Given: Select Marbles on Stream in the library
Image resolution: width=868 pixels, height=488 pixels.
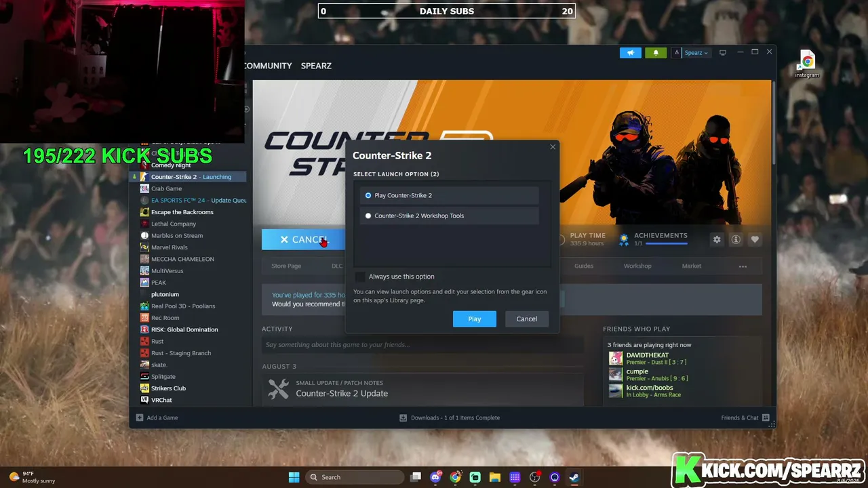Looking at the screenshot, I should pyautogui.click(x=177, y=236).
